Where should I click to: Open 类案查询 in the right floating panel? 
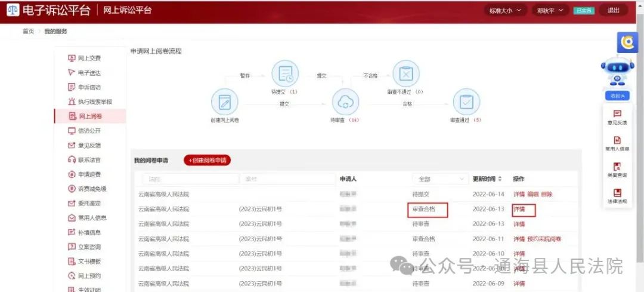pyautogui.click(x=617, y=170)
